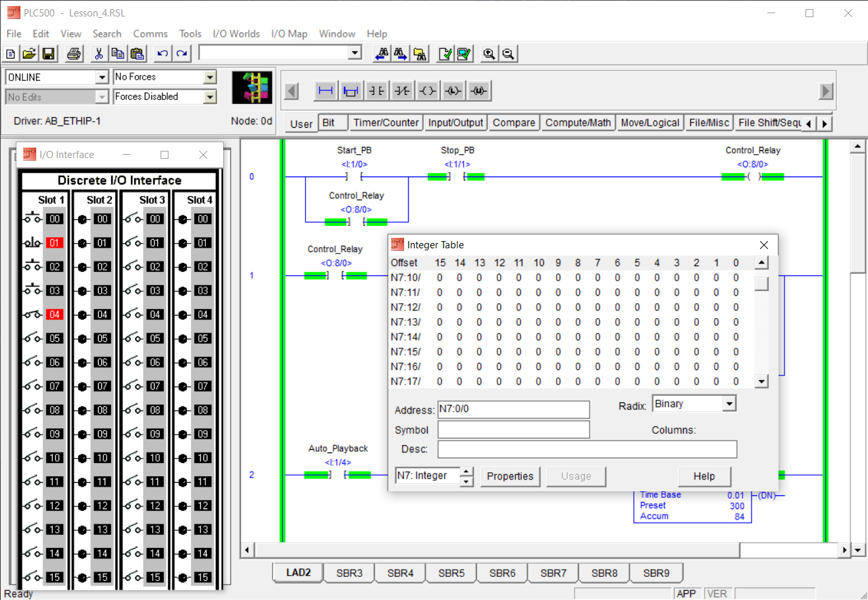Screen dimensions: 868x600
Task: Step the N7: Integer file selector up
Action: [466, 472]
